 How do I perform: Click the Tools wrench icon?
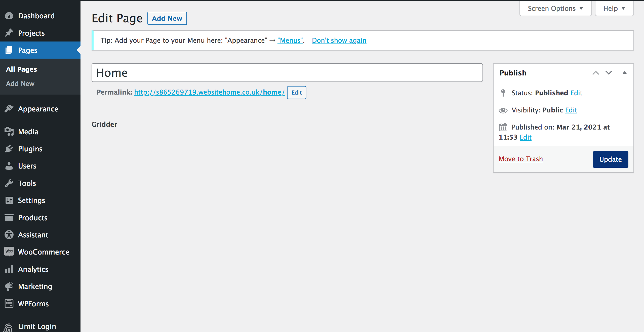pos(9,183)
